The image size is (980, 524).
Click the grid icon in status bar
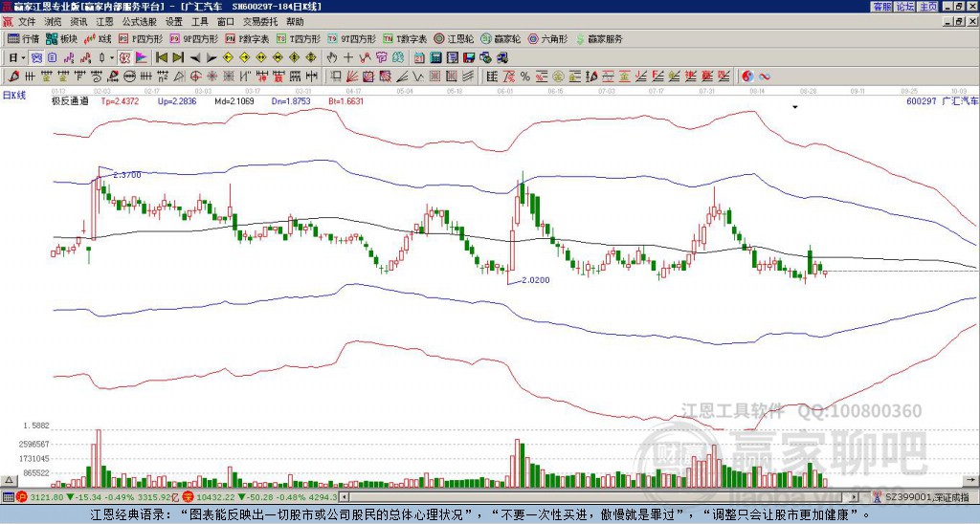click(8, 497)
